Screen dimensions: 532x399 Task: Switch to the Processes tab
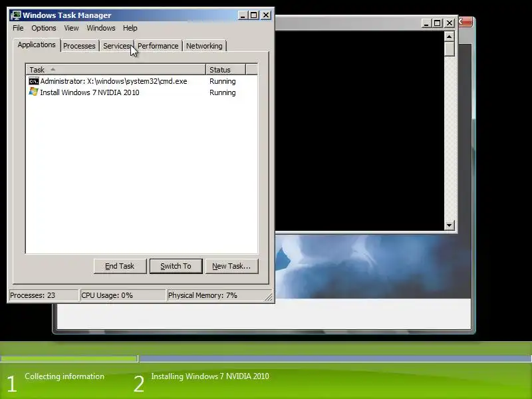click(79, 46)
